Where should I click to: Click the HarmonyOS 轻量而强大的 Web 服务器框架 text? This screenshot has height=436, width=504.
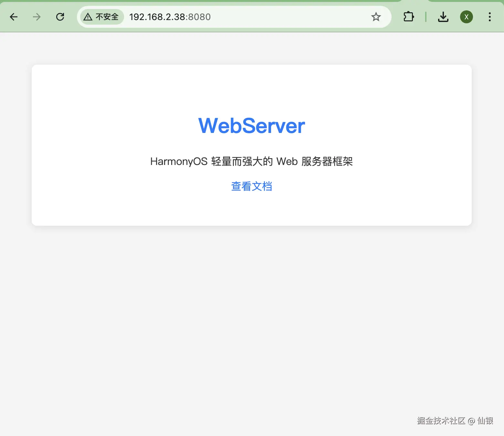click(252, 161)
